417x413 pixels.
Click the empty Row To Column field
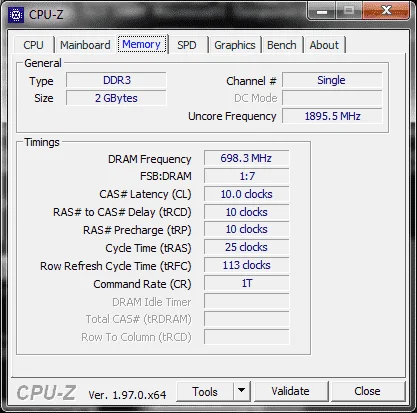pos(246,337)
